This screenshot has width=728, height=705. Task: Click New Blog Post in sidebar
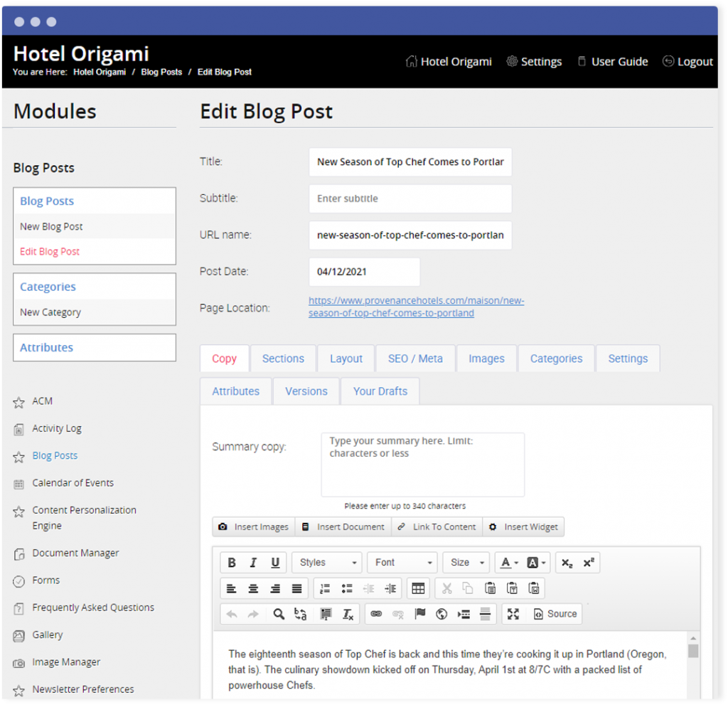click(x=51, y=227)
